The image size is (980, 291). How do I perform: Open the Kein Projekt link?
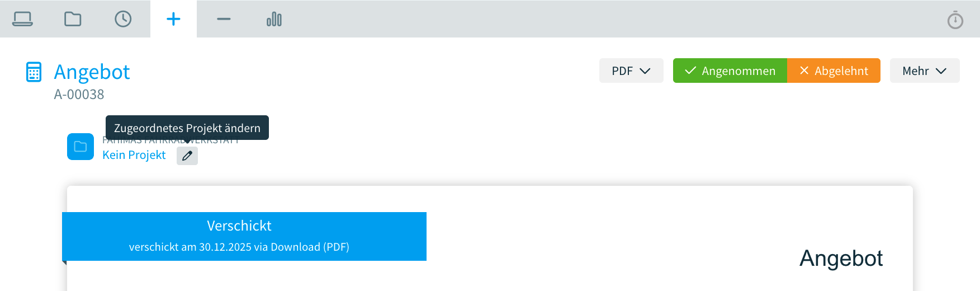tap(134, 155)
